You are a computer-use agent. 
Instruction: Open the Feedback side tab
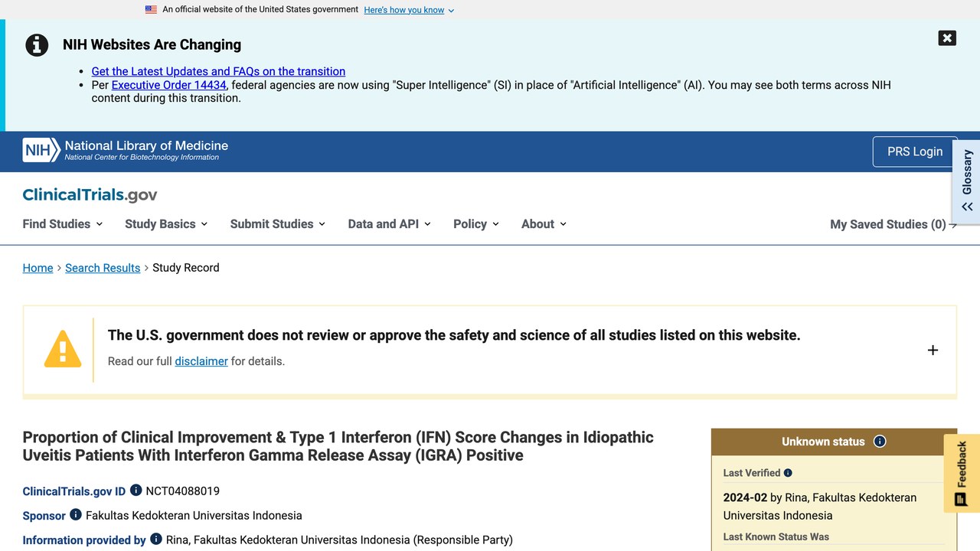tap(962, 474)
